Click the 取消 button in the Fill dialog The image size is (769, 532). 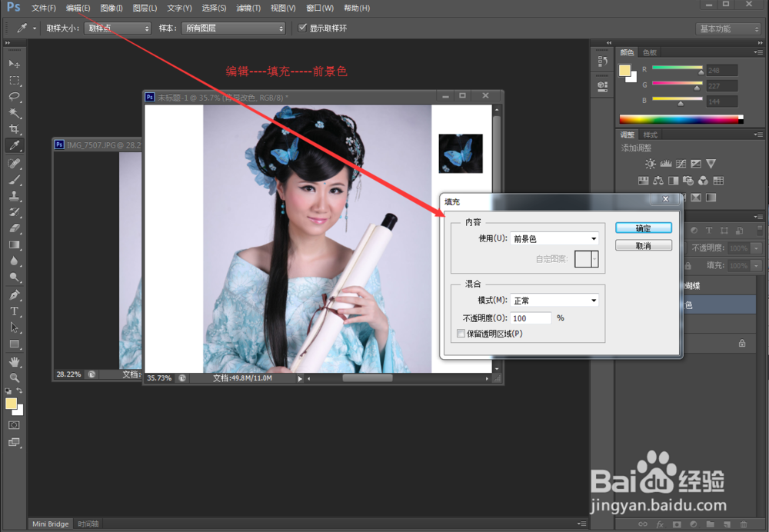coord(643,244)
